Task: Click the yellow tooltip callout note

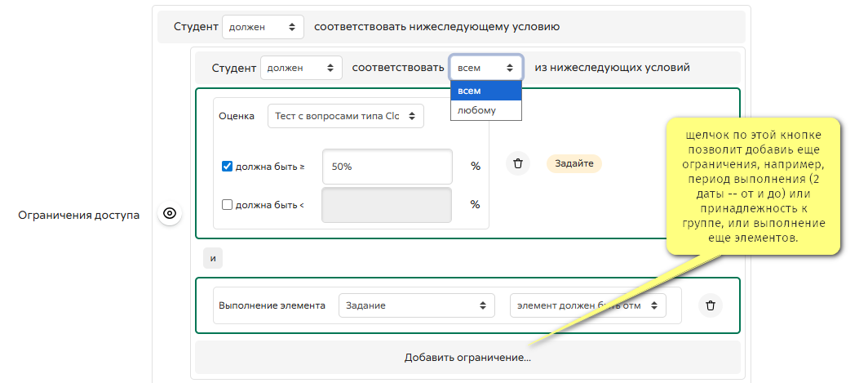Action: click(754, 186)
